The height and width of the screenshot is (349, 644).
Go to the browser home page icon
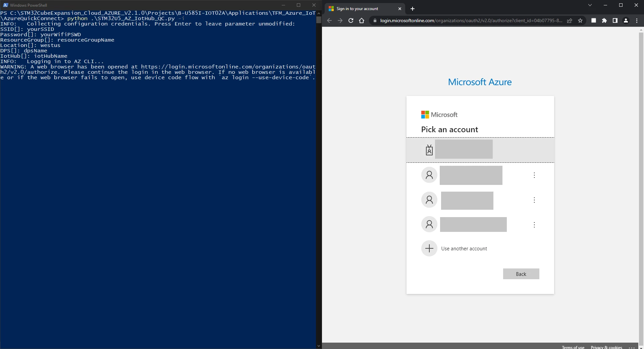(362, 20)
